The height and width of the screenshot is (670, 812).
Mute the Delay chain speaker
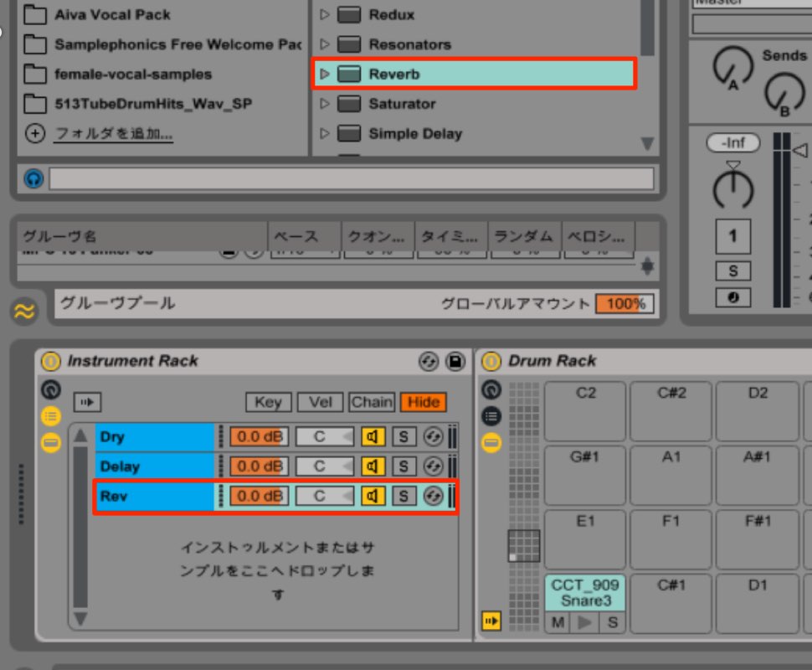(x=373, y=466)
